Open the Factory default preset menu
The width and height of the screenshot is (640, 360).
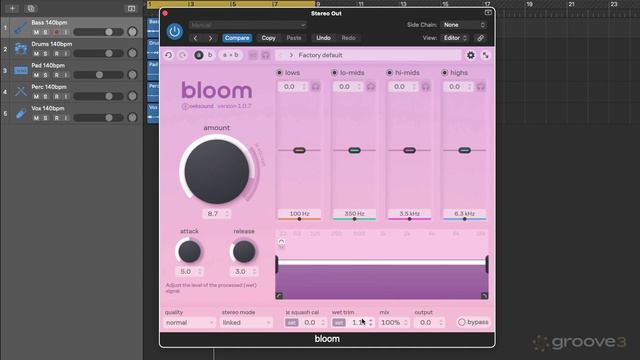[x=378, y=55]
